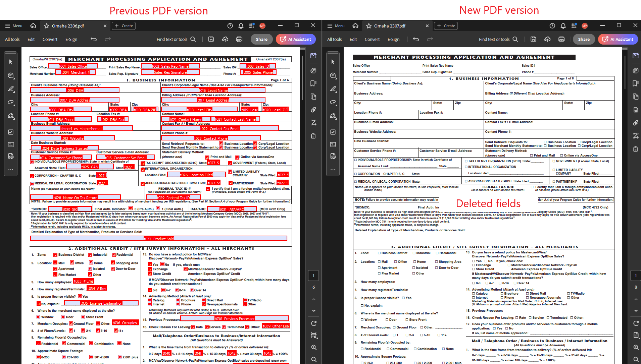
Task: Click t006_DBA field in left form
Action: click(x=75, y=90)
